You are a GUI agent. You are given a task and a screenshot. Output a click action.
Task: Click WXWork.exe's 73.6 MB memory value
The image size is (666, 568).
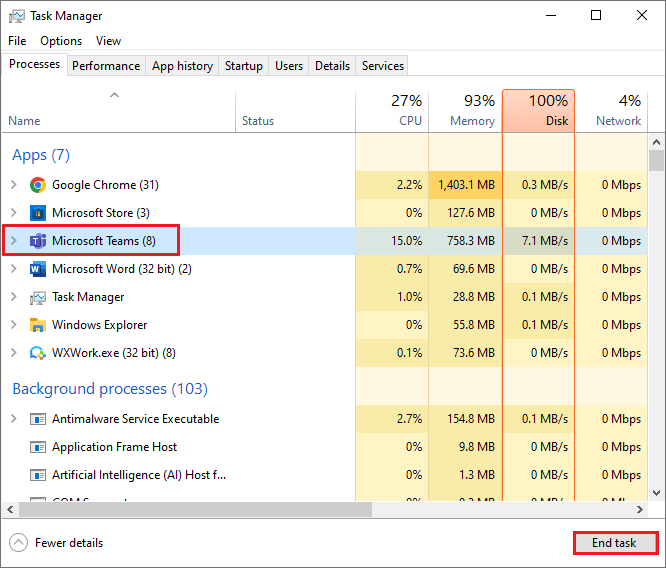pos(474,353)
